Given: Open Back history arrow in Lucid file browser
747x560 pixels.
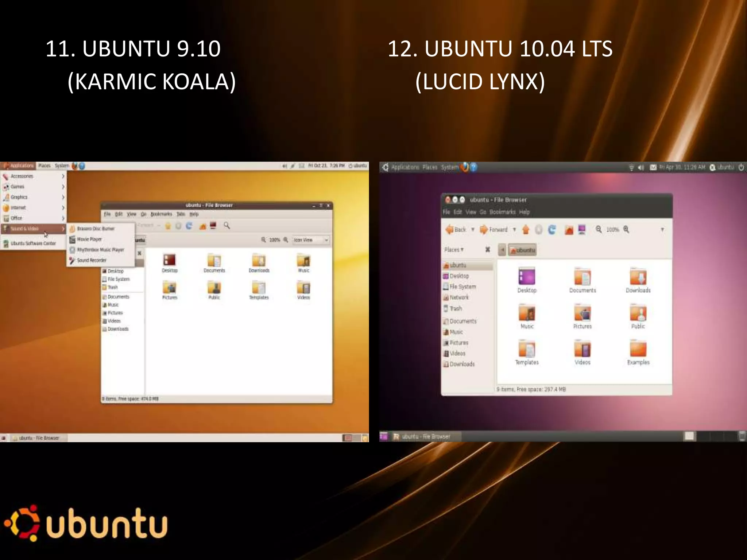Looking at the screenshot, I should point(473,230).
